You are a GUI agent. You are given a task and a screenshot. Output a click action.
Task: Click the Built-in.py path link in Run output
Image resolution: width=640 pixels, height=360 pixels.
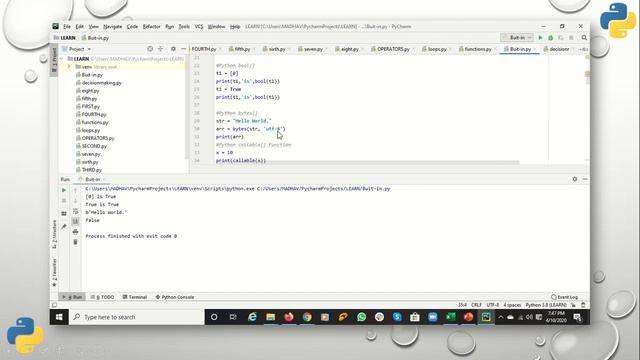(x=323, y=189)
